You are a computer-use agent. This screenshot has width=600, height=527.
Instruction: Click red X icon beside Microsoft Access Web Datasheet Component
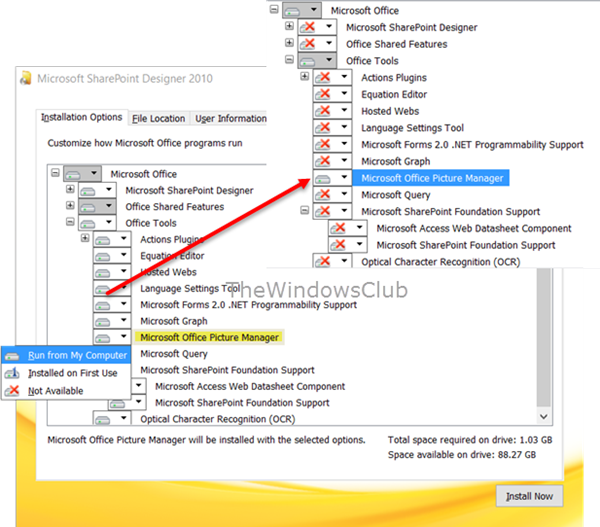pos(338,228)
